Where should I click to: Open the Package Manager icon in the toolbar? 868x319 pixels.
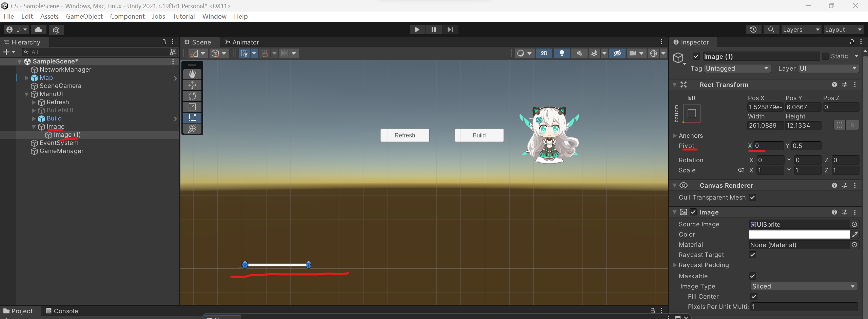pyautogui.click(x=56, y=30)
